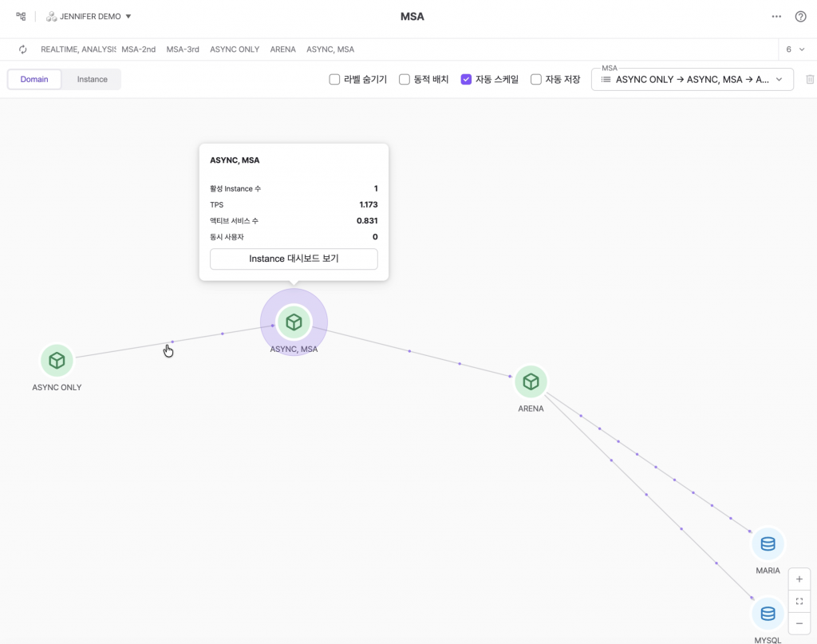
Task: Click the ASYNC ONLY node icon
Action: click(57, 361)
